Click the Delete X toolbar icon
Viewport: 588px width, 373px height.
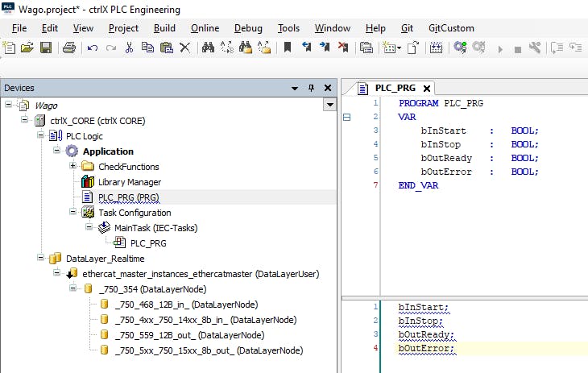(184, 48)
